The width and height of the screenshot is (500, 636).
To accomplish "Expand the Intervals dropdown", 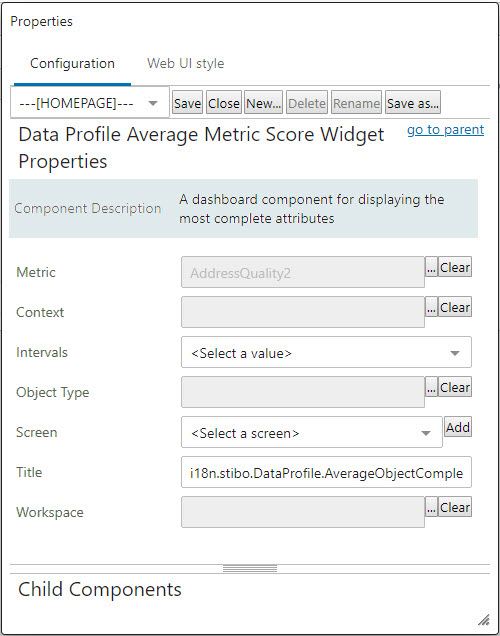I will coord(326,352).
